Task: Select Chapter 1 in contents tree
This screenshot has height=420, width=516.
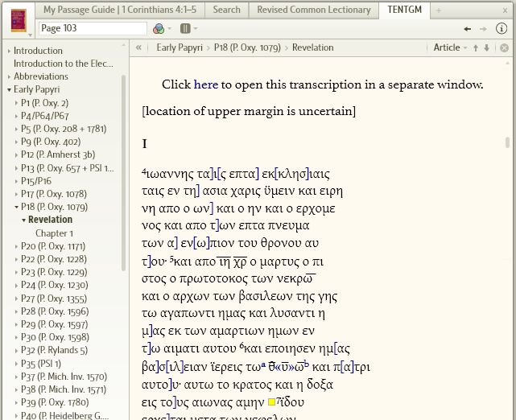Action: coord(54,233)
